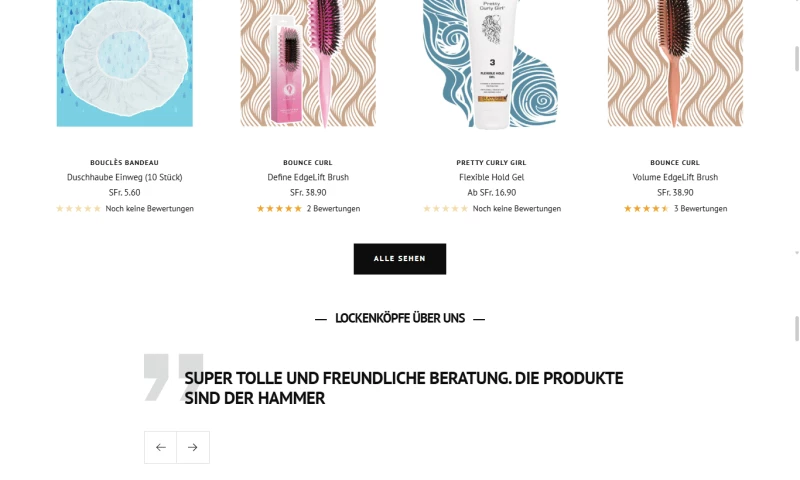Viewport: 800px width, 480px height.
Task: Select the Bouclès Bandeau brand label
Action: point(124,162)
